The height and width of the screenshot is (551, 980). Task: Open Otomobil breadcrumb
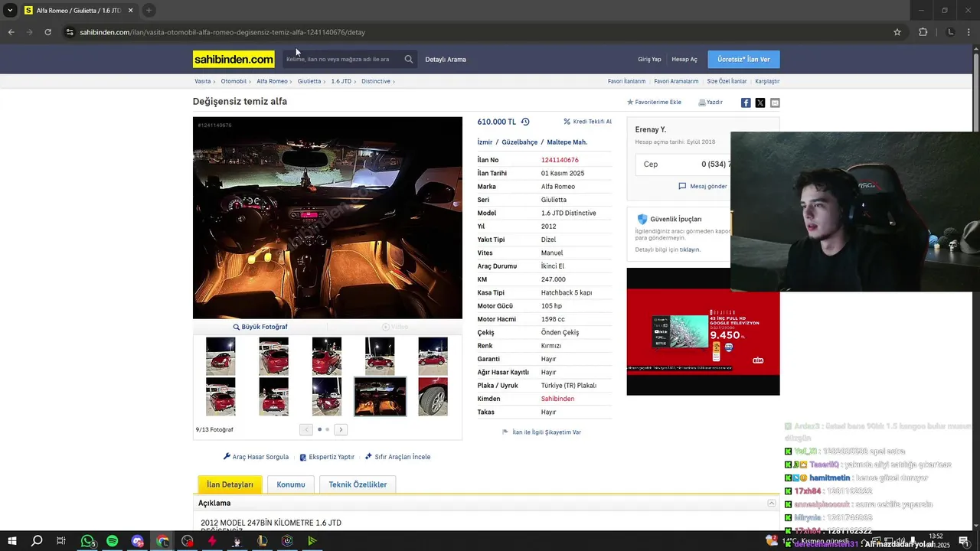pyautogui.click(x=234, y=81)
